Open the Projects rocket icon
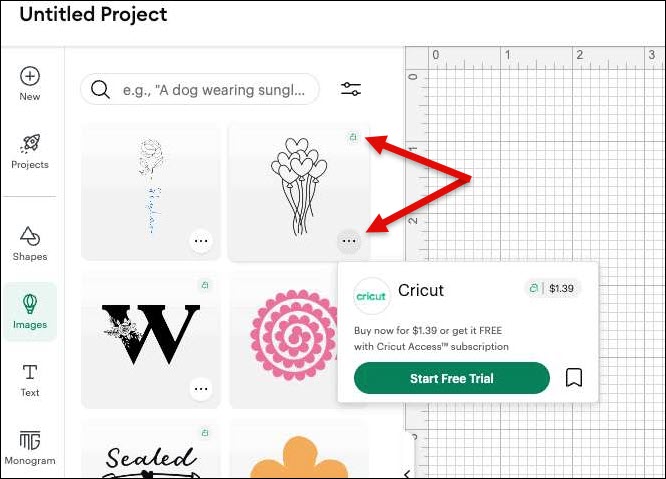The height and width of the screenshot is (479, 666). tap(30, 144)
